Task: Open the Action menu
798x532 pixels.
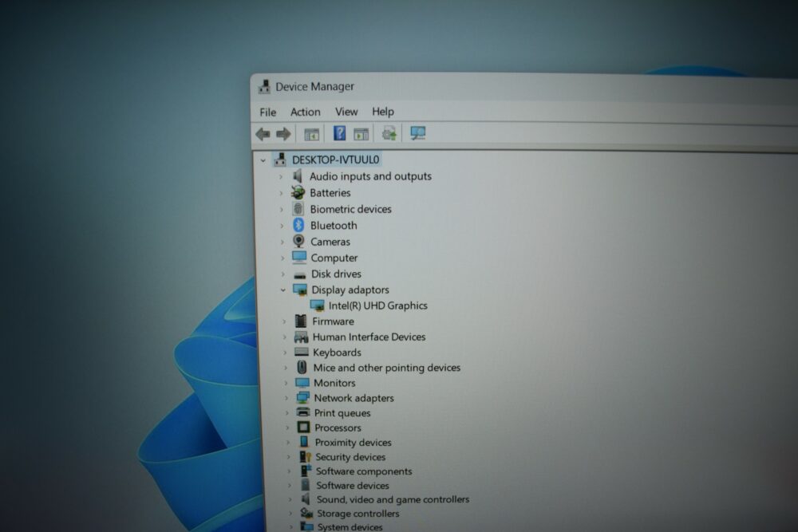Action: point(306,112)
